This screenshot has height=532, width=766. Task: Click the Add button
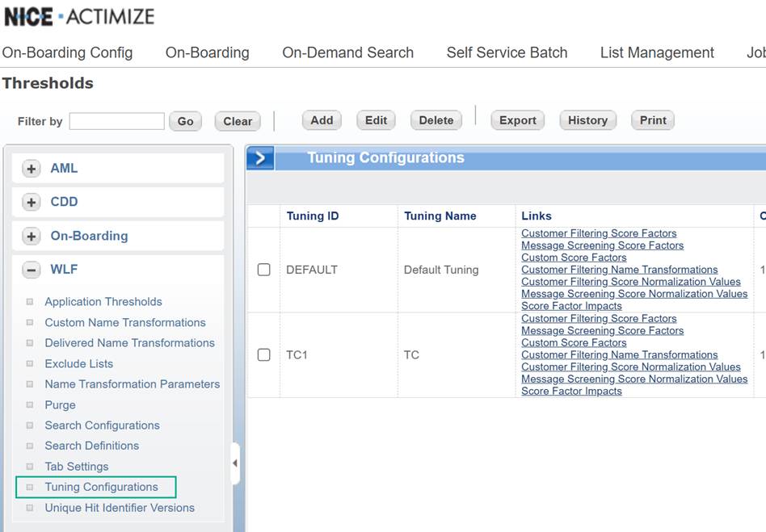tap(322, 120)
